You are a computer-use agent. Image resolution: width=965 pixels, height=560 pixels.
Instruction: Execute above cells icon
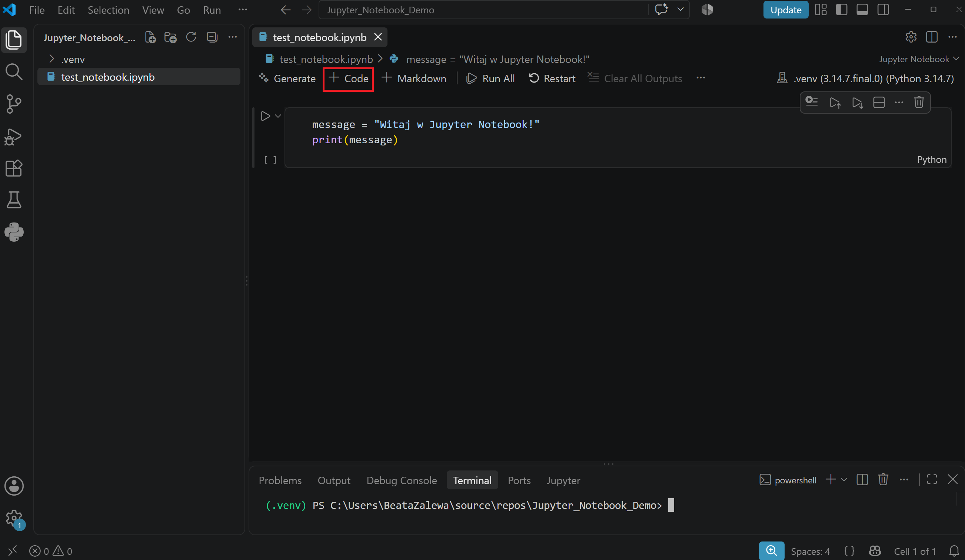(x=835, y=103)
